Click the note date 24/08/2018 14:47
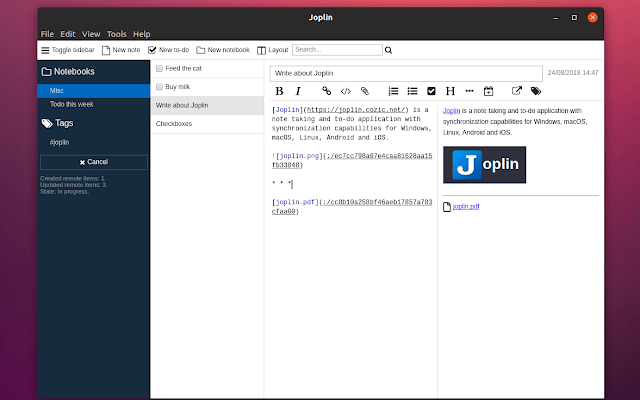The height and width of the screenshot is (400, 640). click(x=573, y=73)
